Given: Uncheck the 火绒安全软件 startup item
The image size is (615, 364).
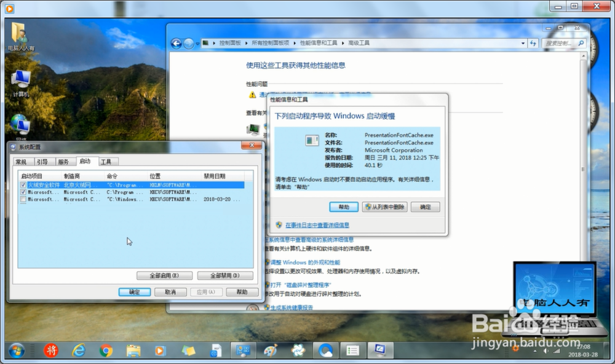Looking at the screenshot, I should [x=23, y=184].
